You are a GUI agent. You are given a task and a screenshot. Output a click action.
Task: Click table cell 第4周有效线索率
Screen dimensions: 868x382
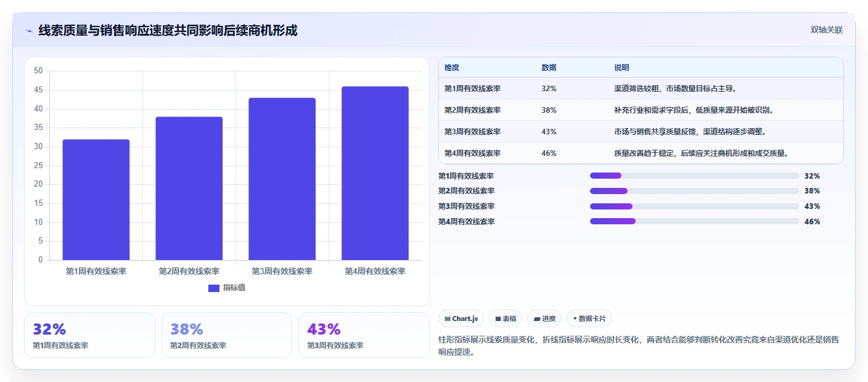click(472, 153)
